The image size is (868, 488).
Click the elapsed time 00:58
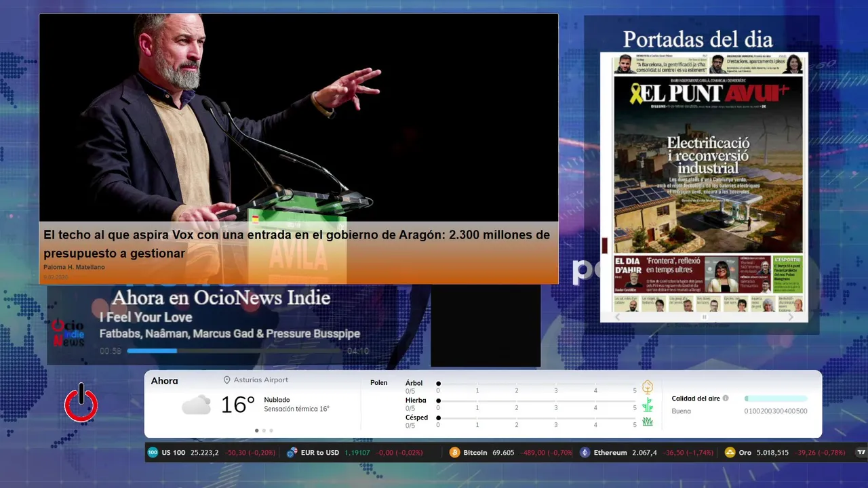coord(111,351)
